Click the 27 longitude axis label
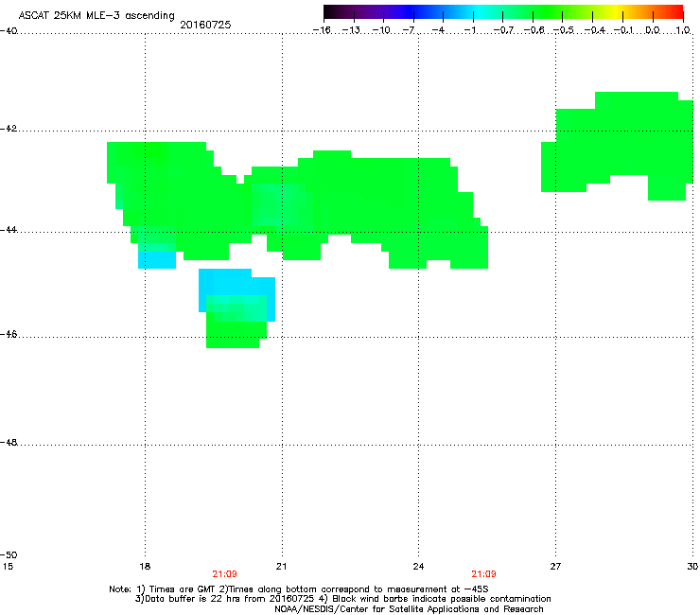Viewport: 700px width, 615px height. coord(555,567)
